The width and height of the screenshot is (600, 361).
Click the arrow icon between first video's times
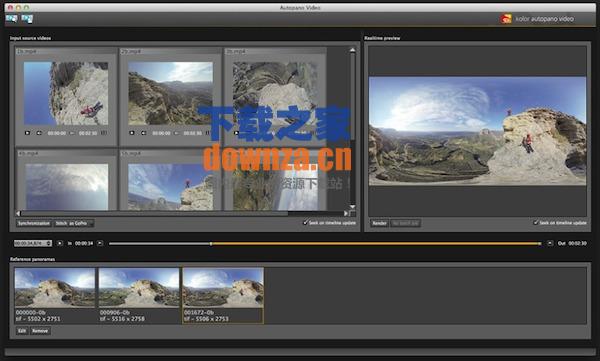tap(72, 133)
